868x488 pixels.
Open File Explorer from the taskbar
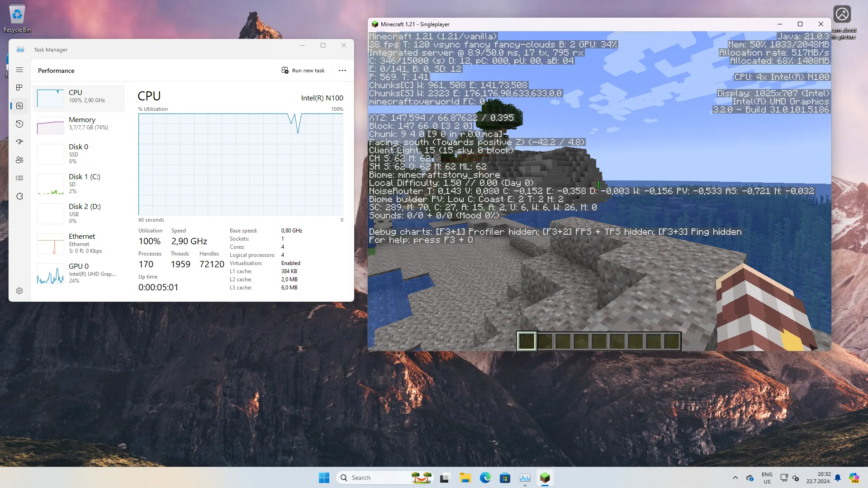point(465,478)
